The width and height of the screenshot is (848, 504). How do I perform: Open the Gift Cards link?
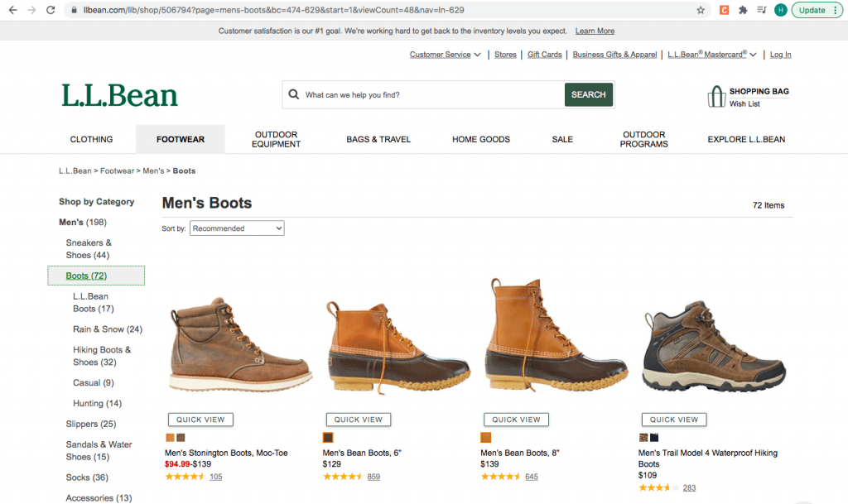[544, 55]
